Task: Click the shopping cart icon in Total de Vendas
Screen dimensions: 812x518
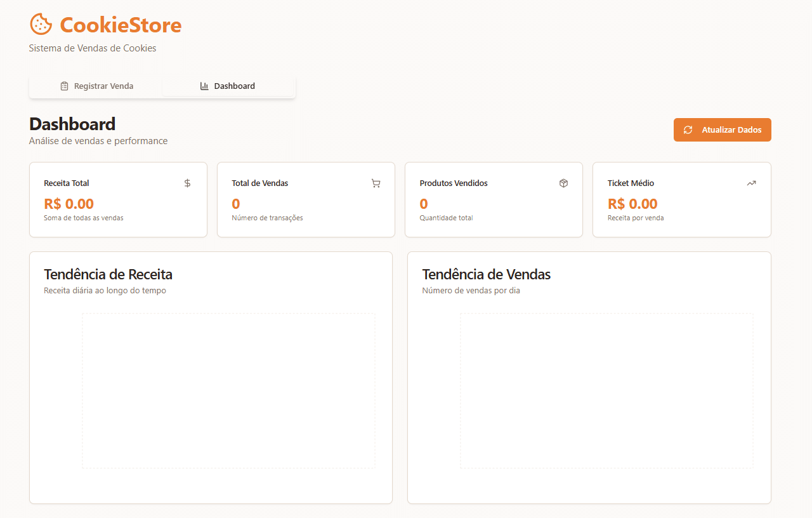Action: [x=376, y=183]
